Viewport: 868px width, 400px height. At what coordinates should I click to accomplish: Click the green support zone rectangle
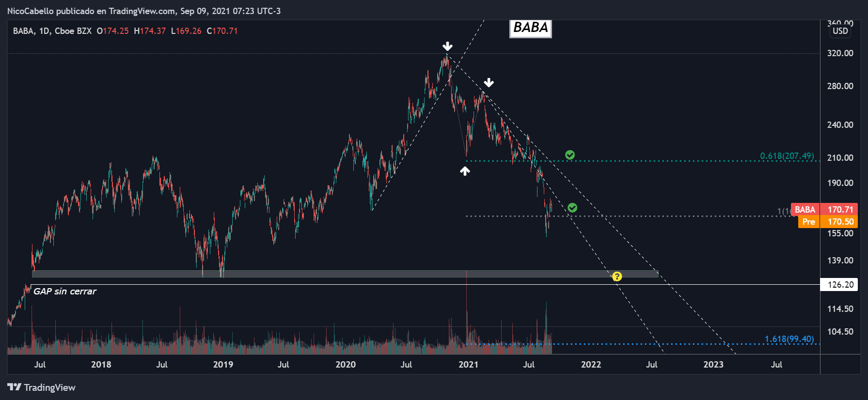(345, 274)
